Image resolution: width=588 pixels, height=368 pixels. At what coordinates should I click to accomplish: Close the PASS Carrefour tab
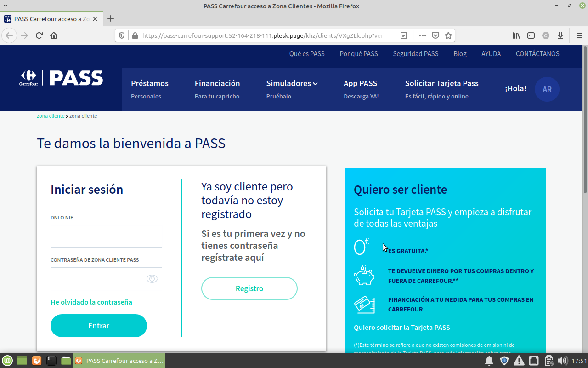(x=95, y=19)
